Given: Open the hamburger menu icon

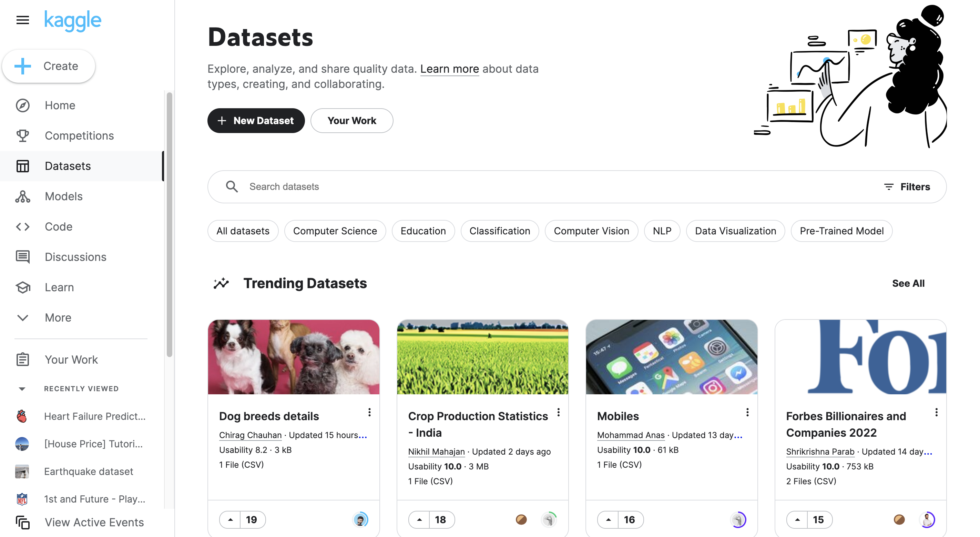Looking at the screenshot, I should tap(23, 20).
